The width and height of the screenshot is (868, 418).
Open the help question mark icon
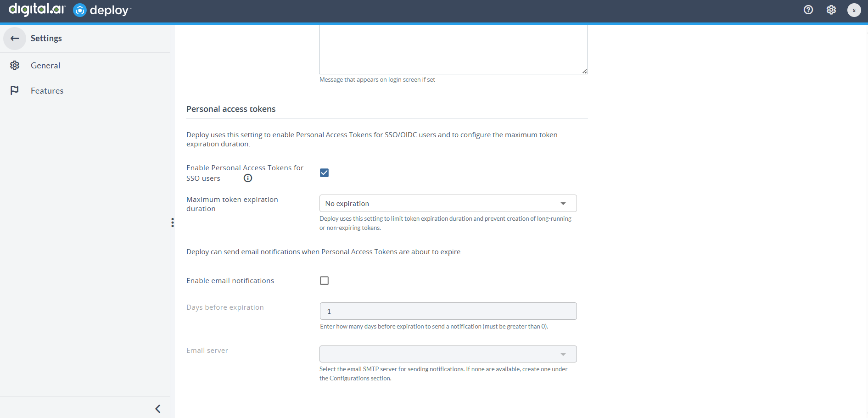(808, 10)
